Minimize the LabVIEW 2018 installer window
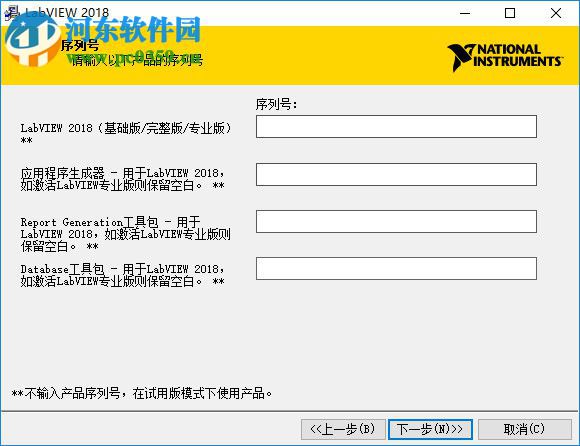Image resolution: width=580 pixels, height=446 pixels. [x=465, y=13]
